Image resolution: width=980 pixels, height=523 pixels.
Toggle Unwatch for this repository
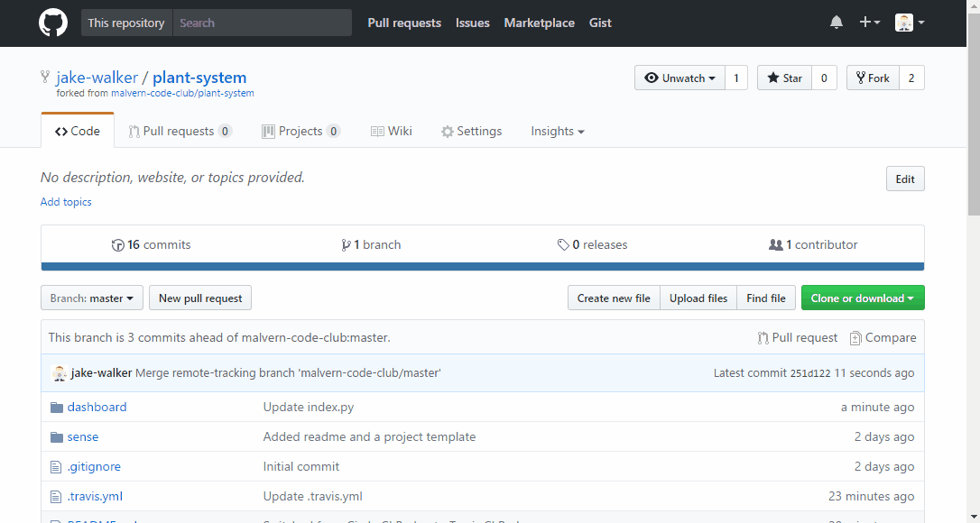coord(680,78)
